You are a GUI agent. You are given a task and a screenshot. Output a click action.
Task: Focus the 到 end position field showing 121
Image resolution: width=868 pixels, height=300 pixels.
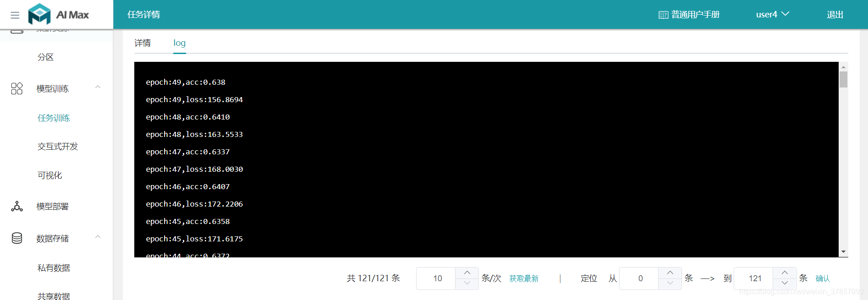coord(755,278)
